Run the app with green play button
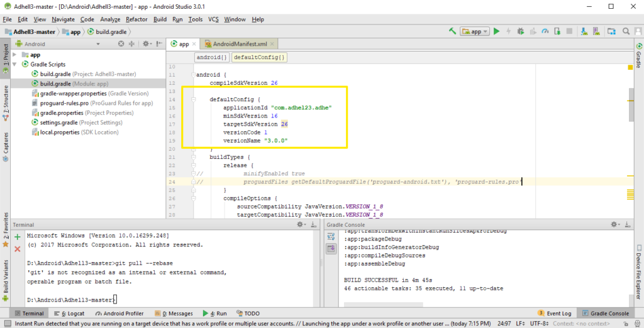Screen dimensions: 644x328 tap(497, 31)
